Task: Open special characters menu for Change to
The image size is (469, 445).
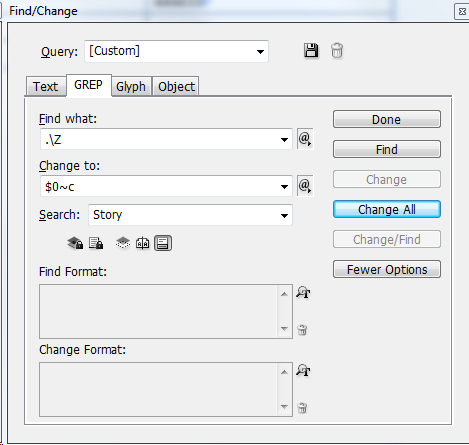Action: [305, 186]
